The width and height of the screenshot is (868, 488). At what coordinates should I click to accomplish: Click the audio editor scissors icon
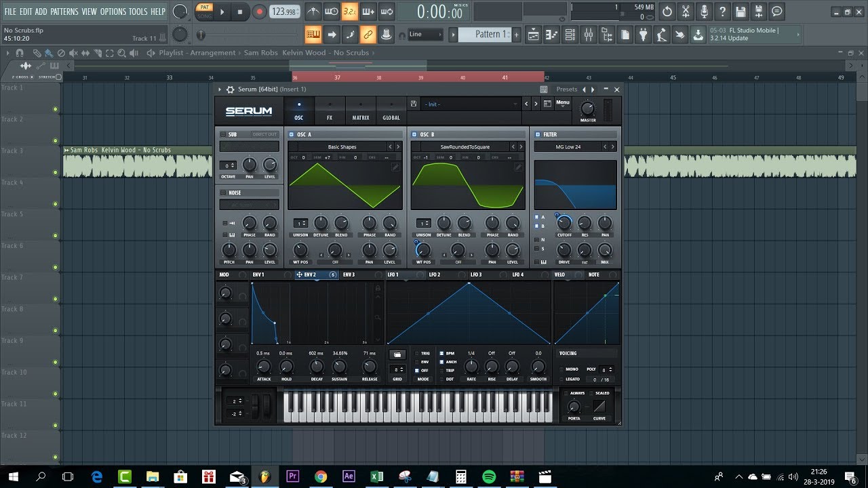pos(686,12)
